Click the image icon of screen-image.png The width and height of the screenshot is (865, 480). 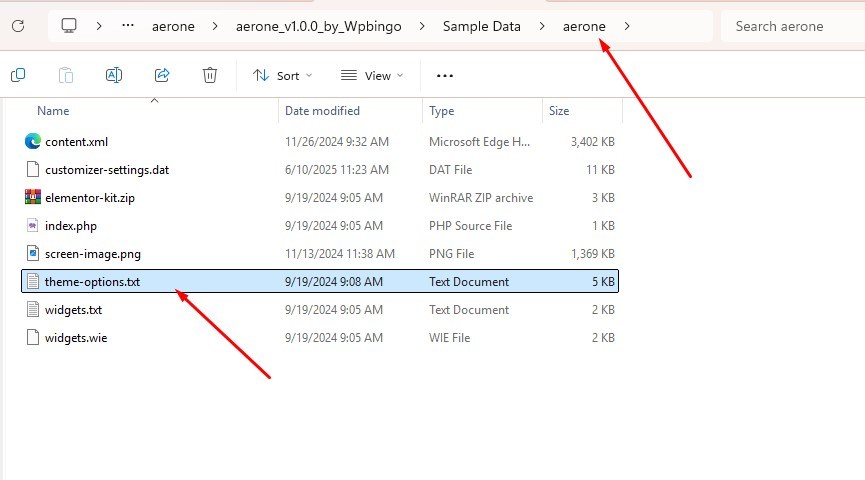[33, 253]
